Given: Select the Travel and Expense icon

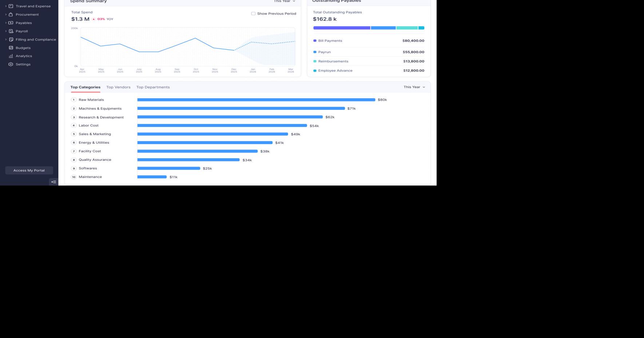Looking at the screenshot, I should point(10,6).
